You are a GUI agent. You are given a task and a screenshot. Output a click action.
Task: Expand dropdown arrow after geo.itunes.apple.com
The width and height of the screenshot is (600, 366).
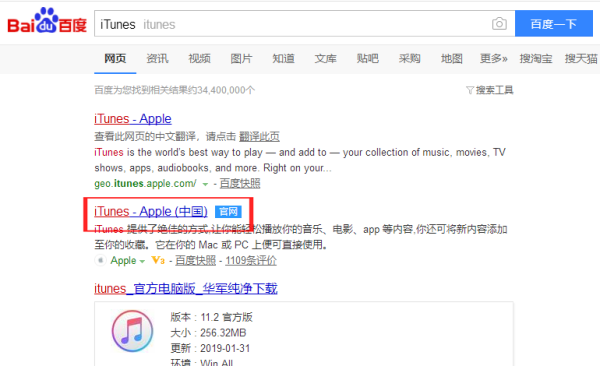205,184
